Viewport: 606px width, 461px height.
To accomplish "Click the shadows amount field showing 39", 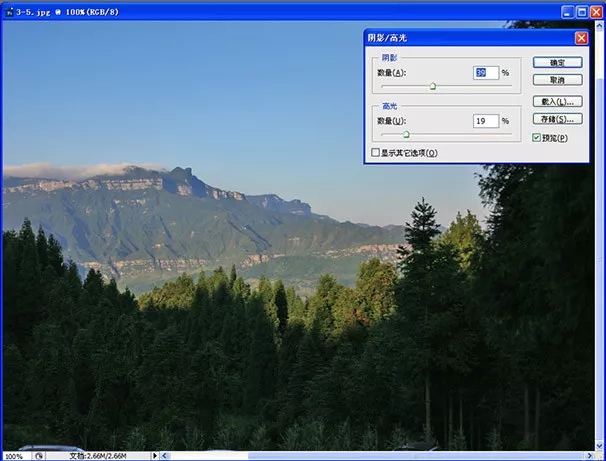I will [x=485, y=73].
